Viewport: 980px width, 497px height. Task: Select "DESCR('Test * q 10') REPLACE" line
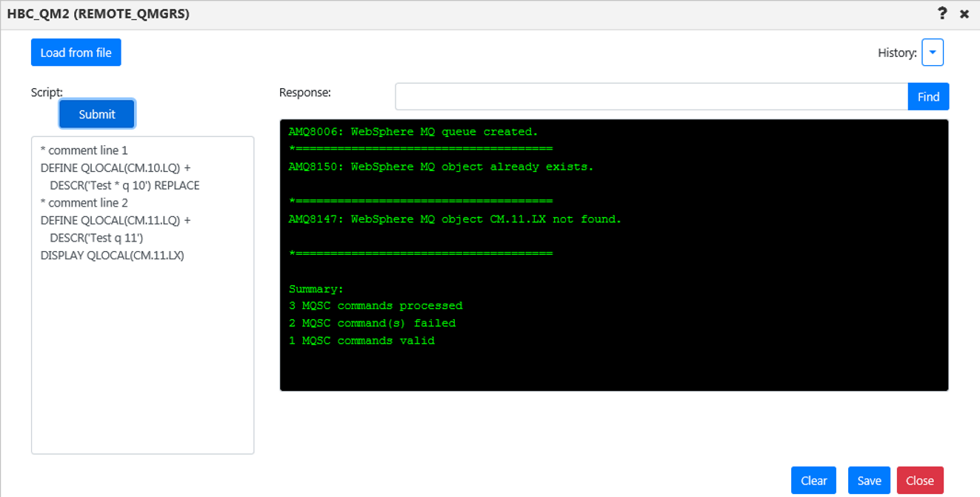(124, 185)
